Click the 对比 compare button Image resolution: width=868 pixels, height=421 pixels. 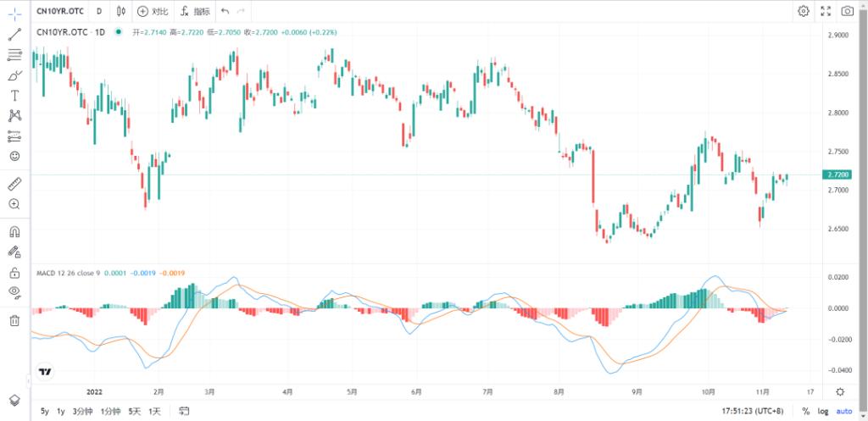(153, 11)
